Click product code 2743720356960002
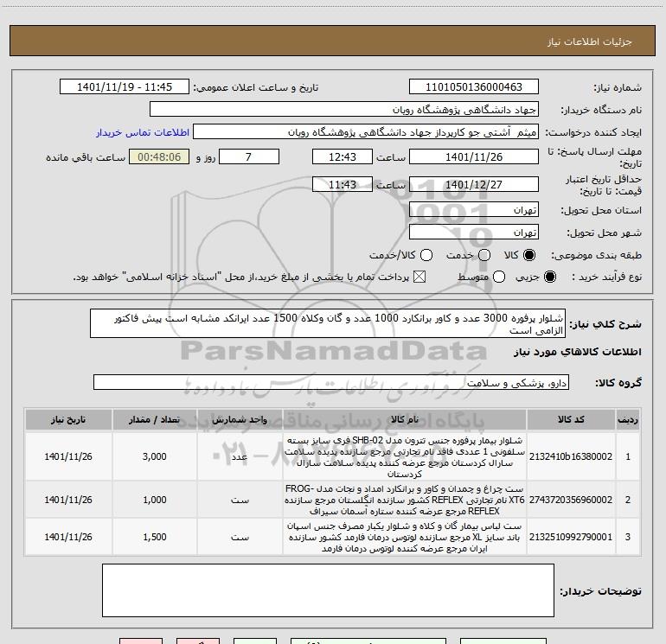The image size is (666, 644). 571,500
